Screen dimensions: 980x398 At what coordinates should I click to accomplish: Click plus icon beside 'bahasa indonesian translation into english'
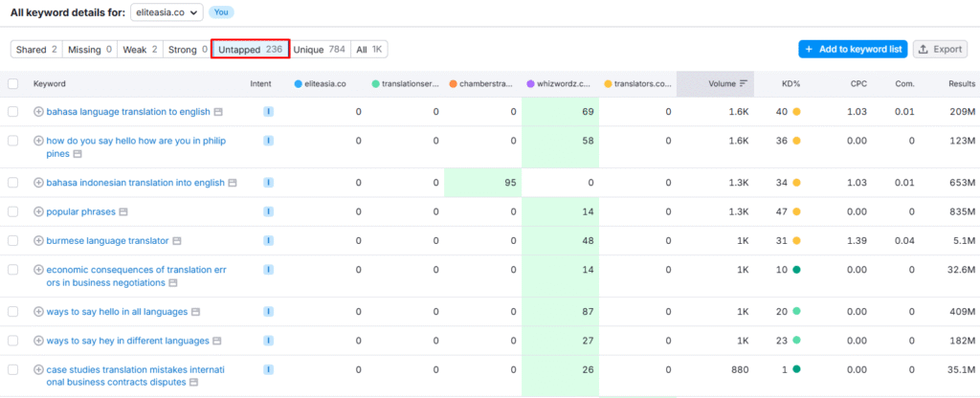[38, 183]
